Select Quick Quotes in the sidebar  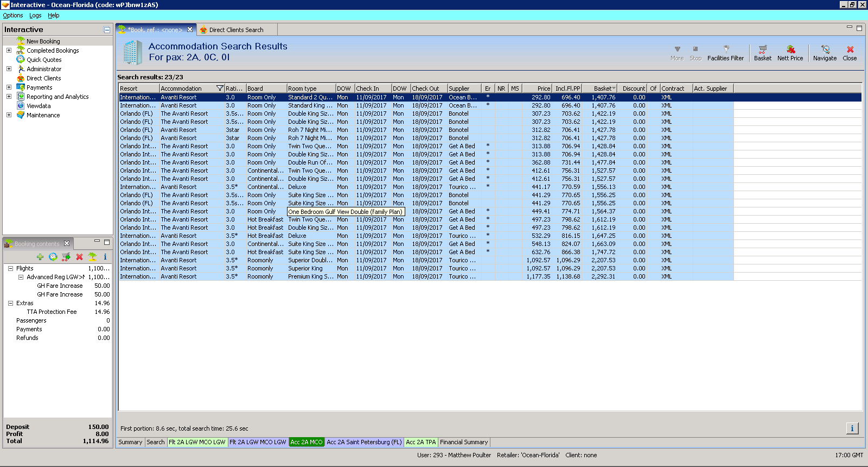(44, 60)
